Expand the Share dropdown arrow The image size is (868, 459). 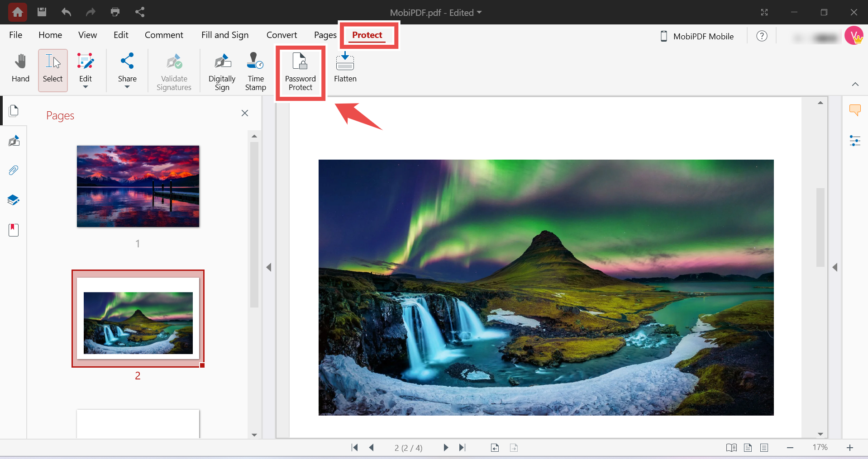point(127,87)
